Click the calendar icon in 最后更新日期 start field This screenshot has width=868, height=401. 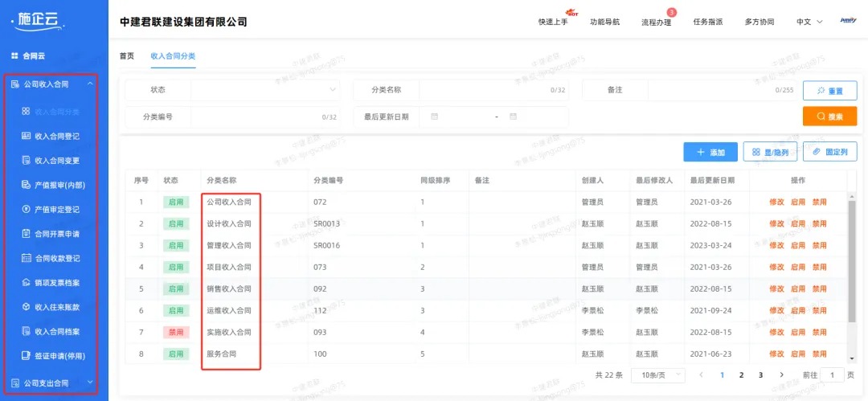(435, 117)
